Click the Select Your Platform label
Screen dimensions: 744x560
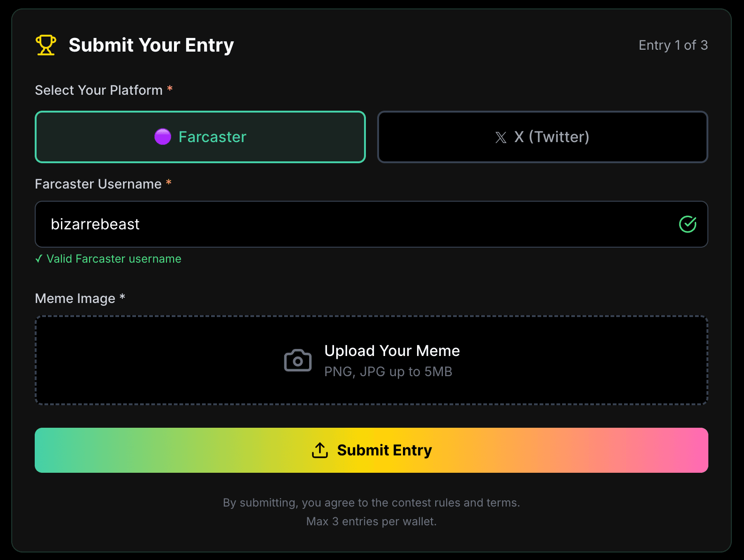tap(99, 90)
